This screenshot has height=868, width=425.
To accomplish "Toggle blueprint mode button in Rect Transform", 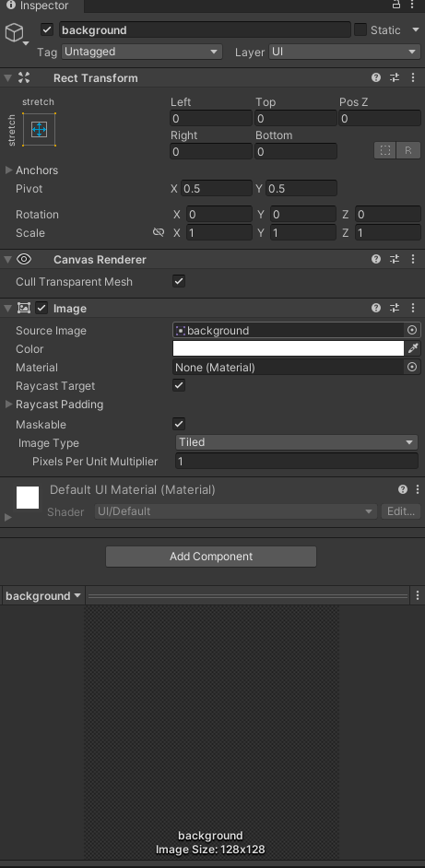I will pos(385,150).
